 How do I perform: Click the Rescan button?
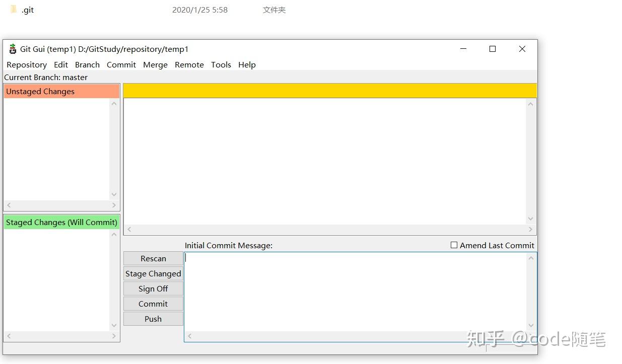point(153,258)
